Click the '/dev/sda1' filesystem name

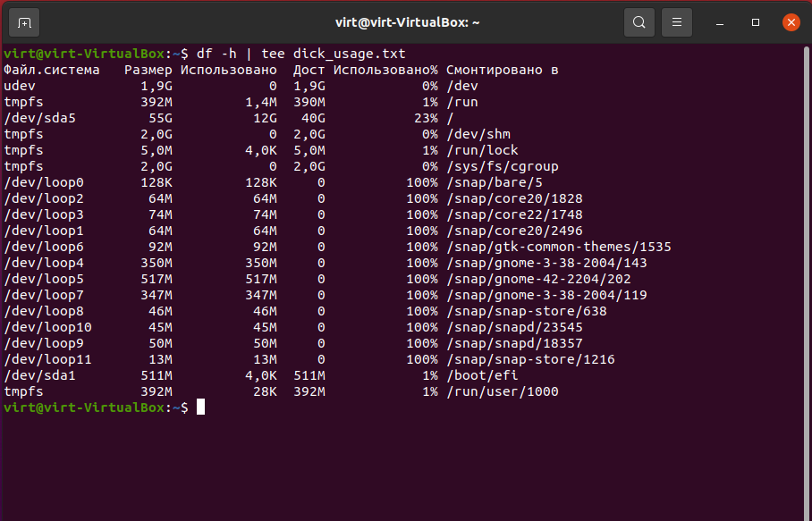tap(40, 375)
